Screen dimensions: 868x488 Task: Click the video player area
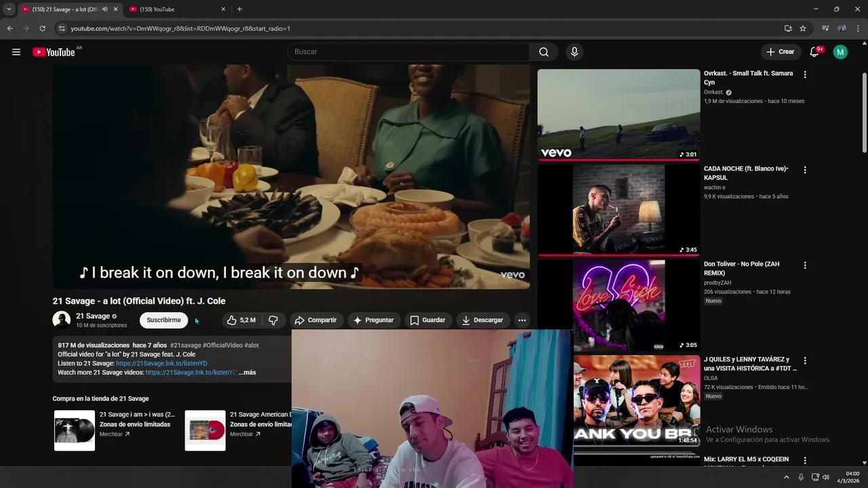tap(291, 177)
